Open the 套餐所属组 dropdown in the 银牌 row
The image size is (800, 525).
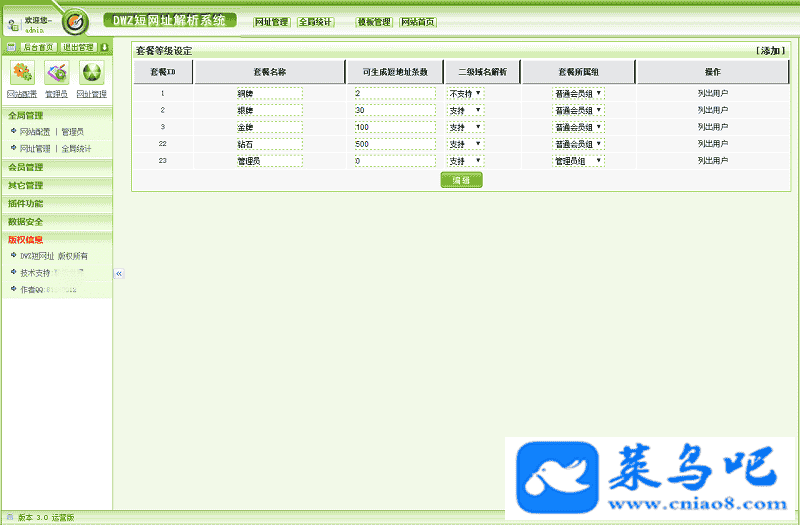tap(578, 110)
